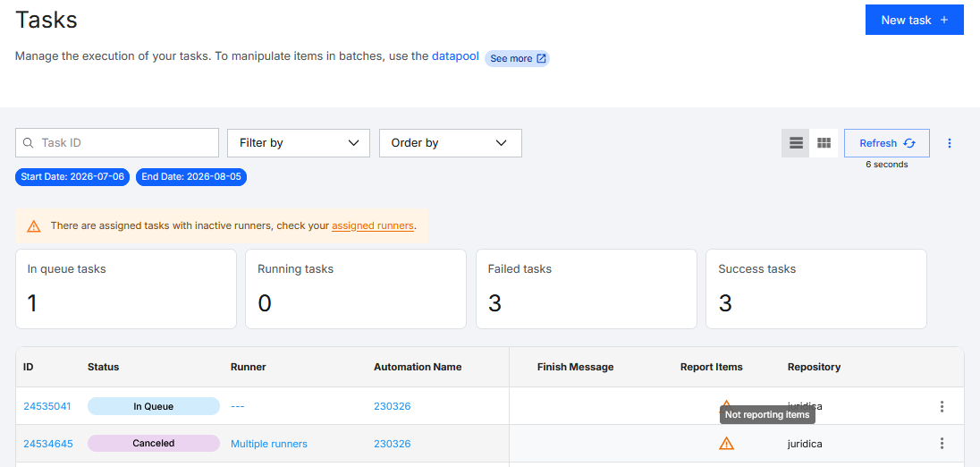Switch to list view layout

click(x=796, y=143)
